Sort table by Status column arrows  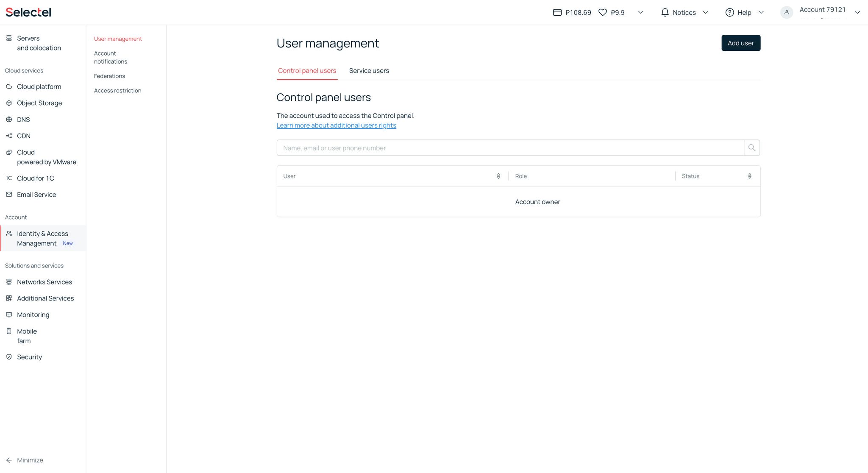coord(750,176)
